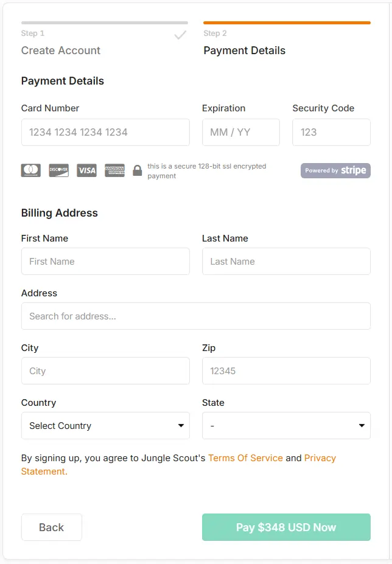The height and width of the screenshot is (564, 392).
Task: Click the padlock secure payment icon
Action: click(137, 170)
